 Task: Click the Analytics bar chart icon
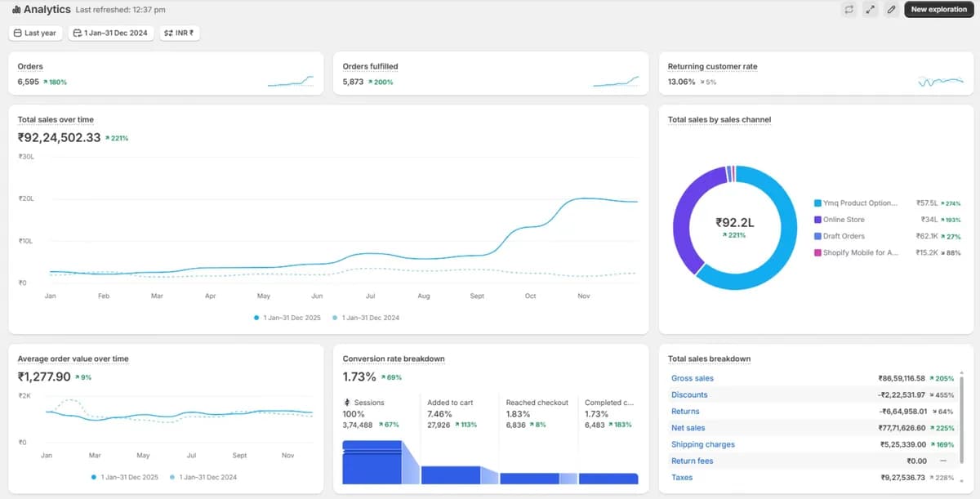[x=16, y=10]
